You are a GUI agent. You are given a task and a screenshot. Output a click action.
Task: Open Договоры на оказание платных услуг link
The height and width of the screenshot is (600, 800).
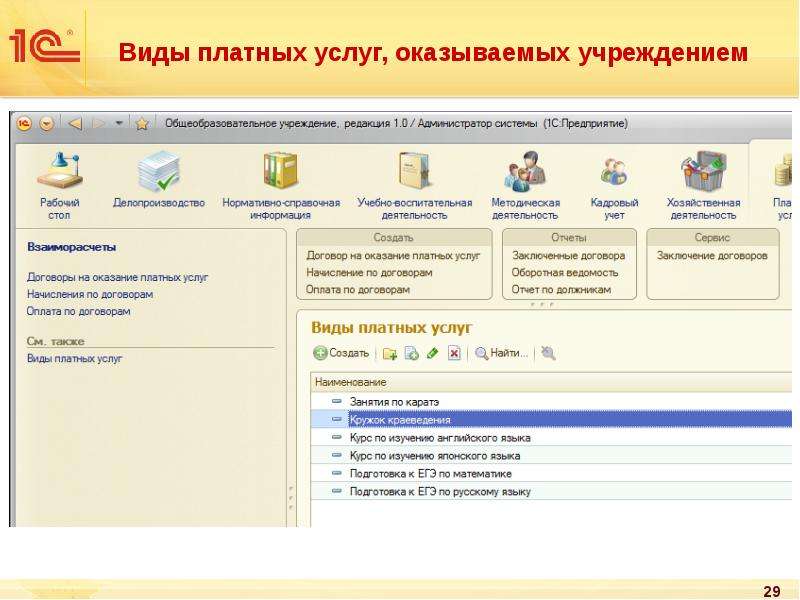[x=118, y=278]
